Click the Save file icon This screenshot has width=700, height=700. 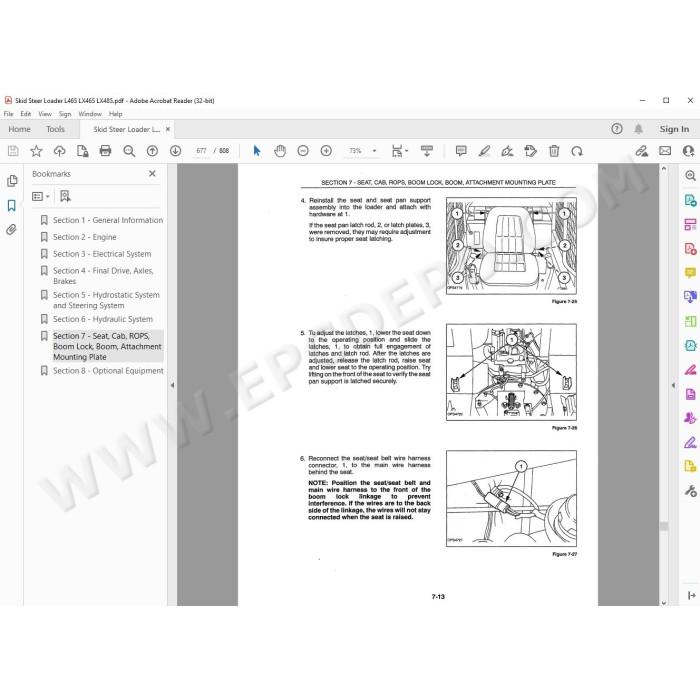[13, 151]
